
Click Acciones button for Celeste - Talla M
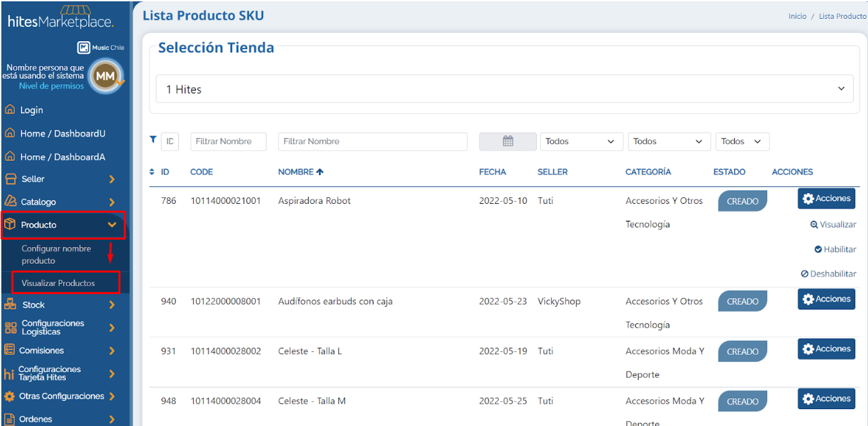pyautogui.click(x=826, y=398)
